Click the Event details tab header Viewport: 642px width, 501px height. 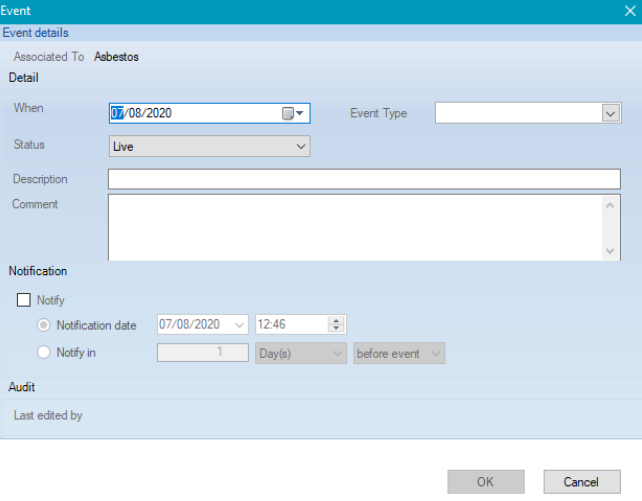coord(35,33)
